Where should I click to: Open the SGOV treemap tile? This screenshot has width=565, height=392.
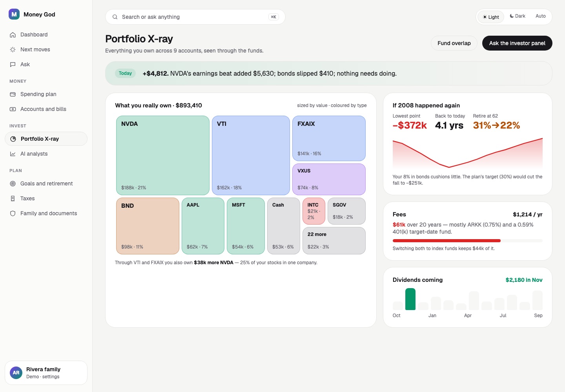click(346, 211)
